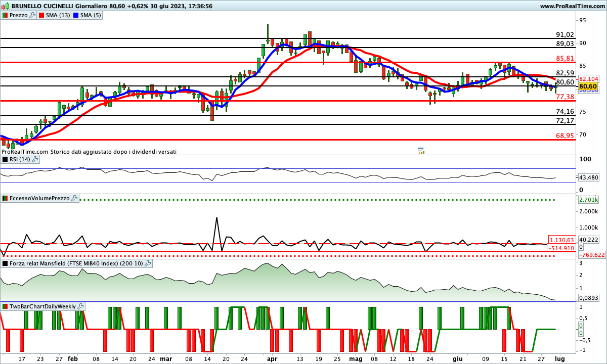Open Forza relat Mansfield settings wrench

tap(148, 263)
